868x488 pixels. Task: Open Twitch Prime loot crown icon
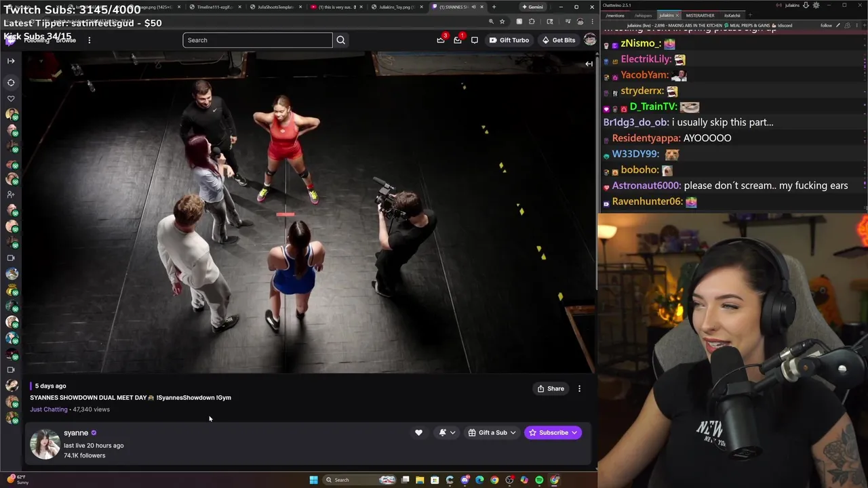pyautogui.click(x=441, y=40)
